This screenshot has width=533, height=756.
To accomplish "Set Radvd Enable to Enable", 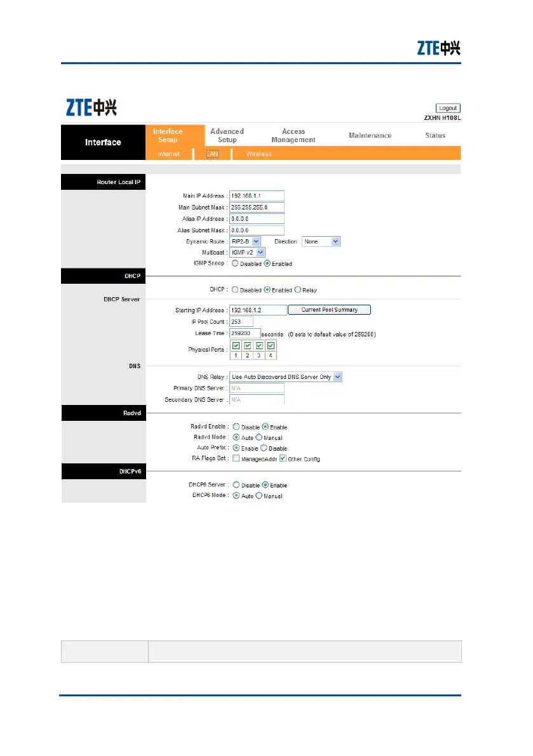I will [x=265, y=427].
